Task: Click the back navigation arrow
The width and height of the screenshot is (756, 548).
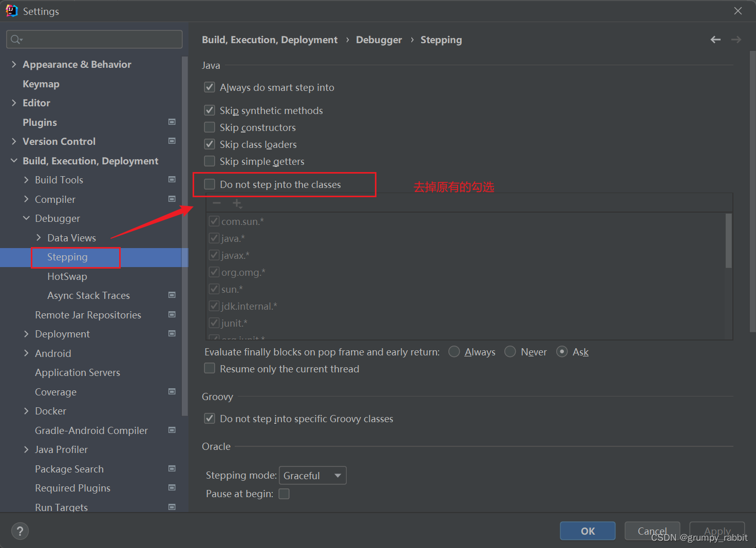Action: point(715,40)
